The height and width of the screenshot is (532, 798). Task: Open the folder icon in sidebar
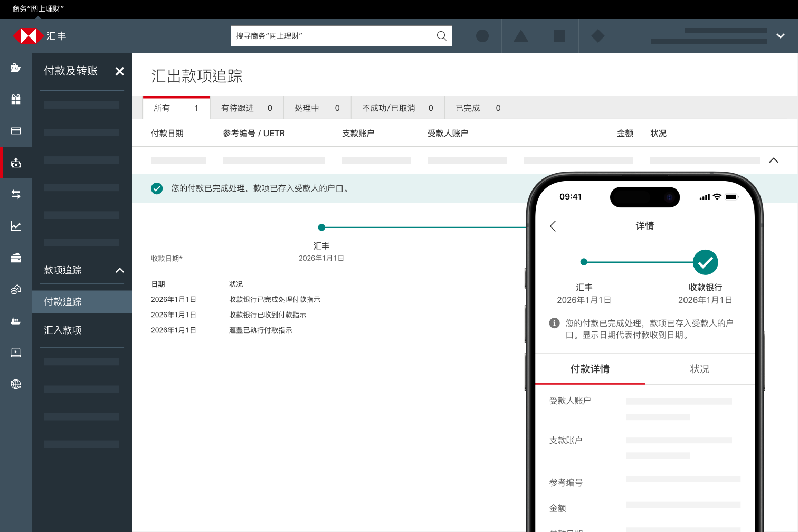coord(16,68)
